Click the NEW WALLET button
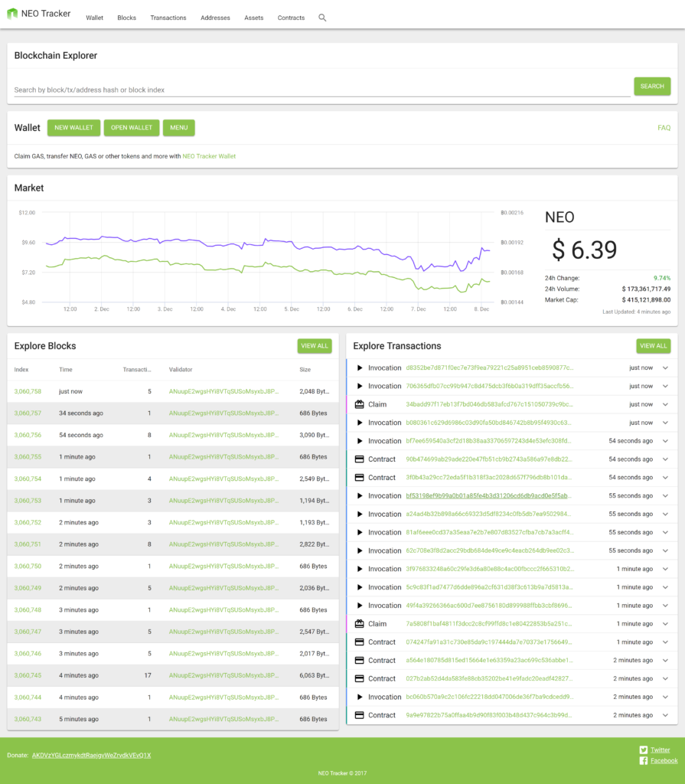Viewport: 685px width, 784px height. 73,128
